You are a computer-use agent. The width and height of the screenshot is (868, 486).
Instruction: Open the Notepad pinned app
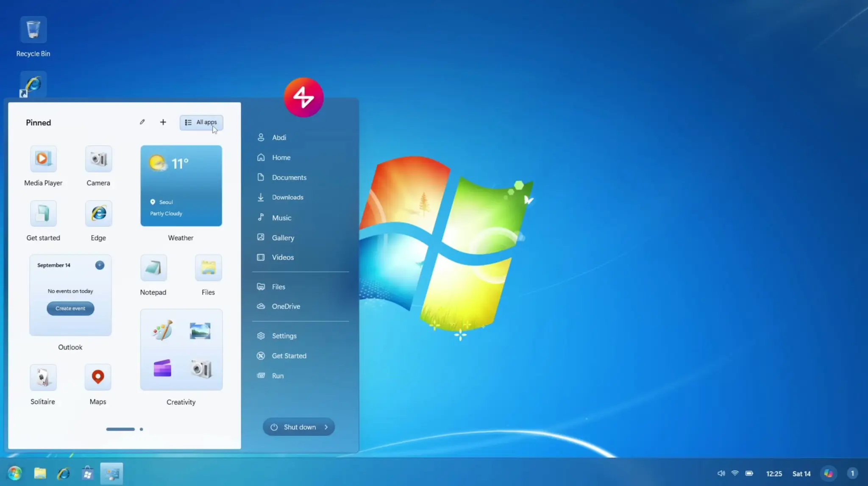click(x=153, y=268)
